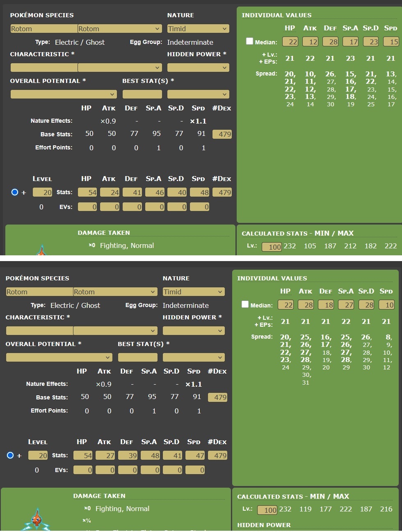
Task: Tick the Median checkbox in the upper calculator
Action: [x=249, y=41]
